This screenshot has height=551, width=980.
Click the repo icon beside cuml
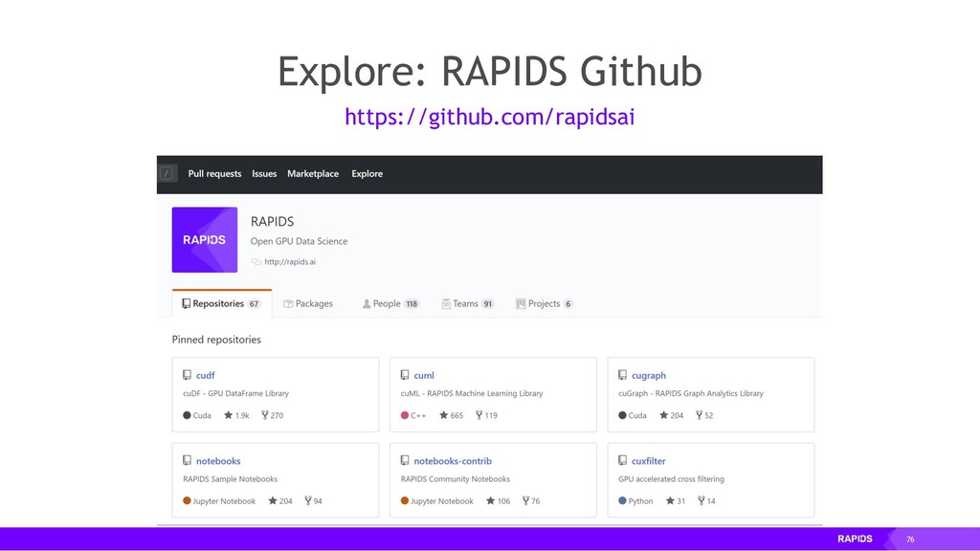click(x=405, y=375)
